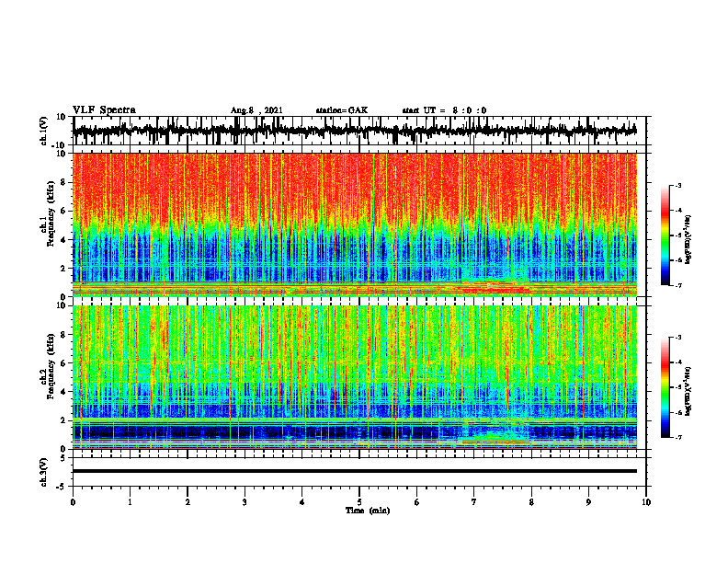The width and height of the screenshot is (728, 563).
Task: Click inside the ch.2 spectrogram panel
Action: pyautogui.click(x=355, y=377)
